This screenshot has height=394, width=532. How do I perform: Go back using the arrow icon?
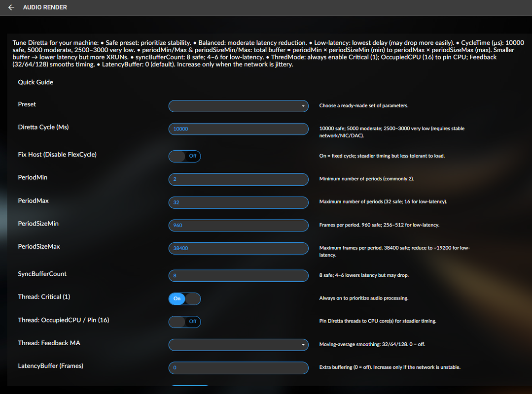tap(11, 7)
